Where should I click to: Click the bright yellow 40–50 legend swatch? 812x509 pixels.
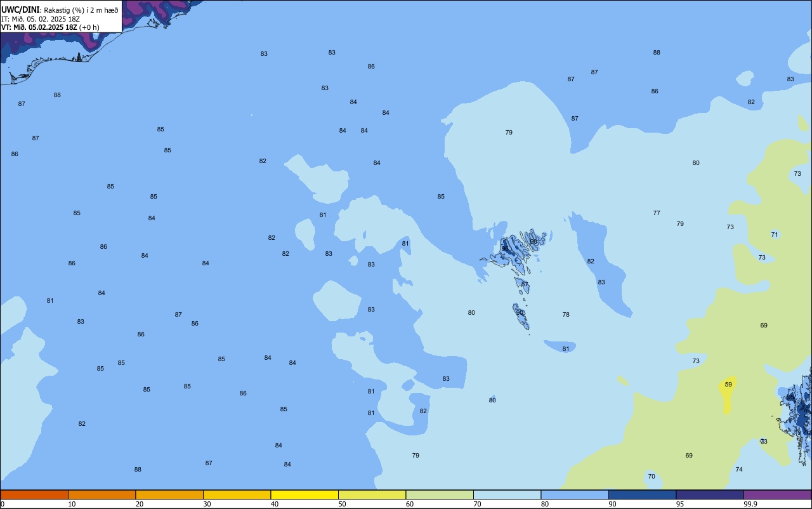(x=304, y=494)
